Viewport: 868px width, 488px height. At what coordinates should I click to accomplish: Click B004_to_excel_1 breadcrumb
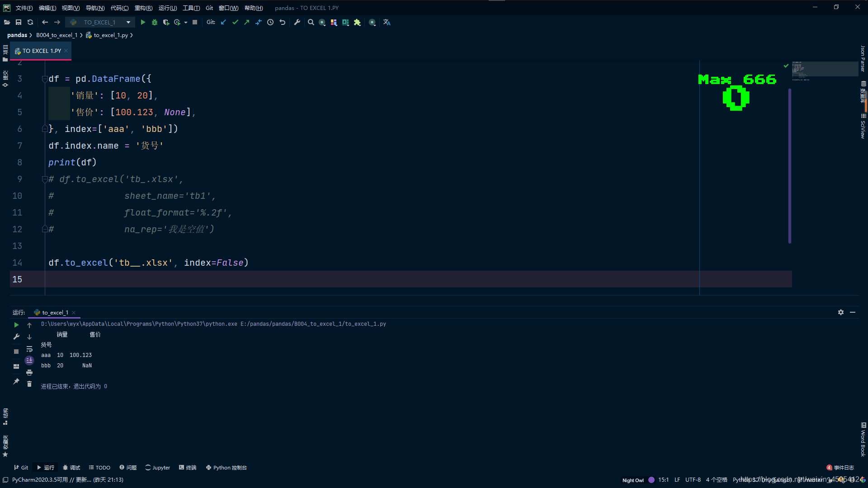coord(57,35)
